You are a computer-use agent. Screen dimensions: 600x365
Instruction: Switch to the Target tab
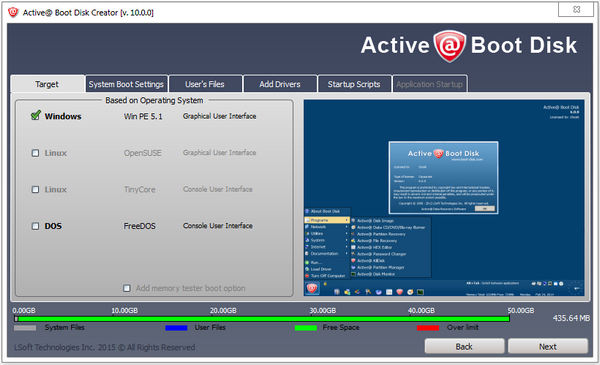pos(47,84)
